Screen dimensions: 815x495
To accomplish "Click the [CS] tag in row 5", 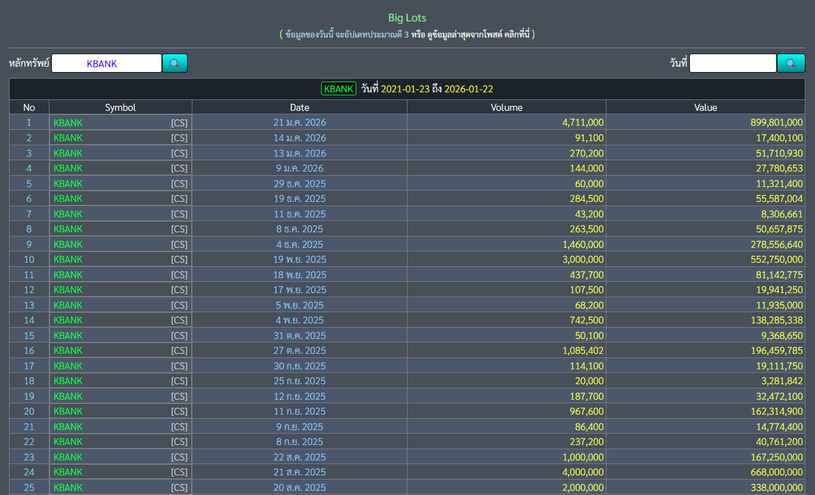I will pyautogui.click(x=179, y=184).
